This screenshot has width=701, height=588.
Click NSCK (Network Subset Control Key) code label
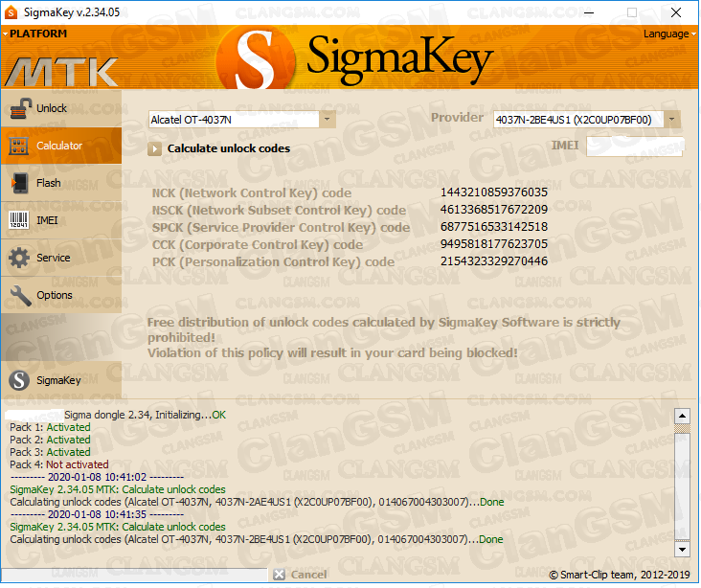point(279,210)
